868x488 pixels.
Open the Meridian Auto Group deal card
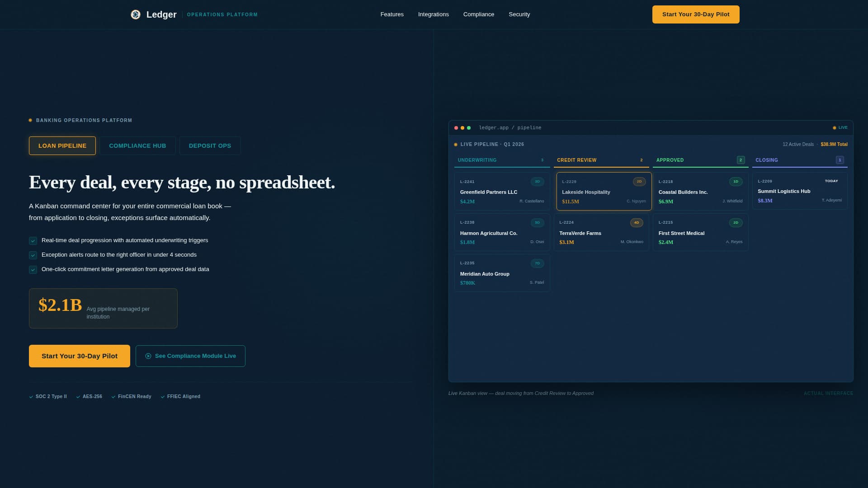(x=502, y=273)
